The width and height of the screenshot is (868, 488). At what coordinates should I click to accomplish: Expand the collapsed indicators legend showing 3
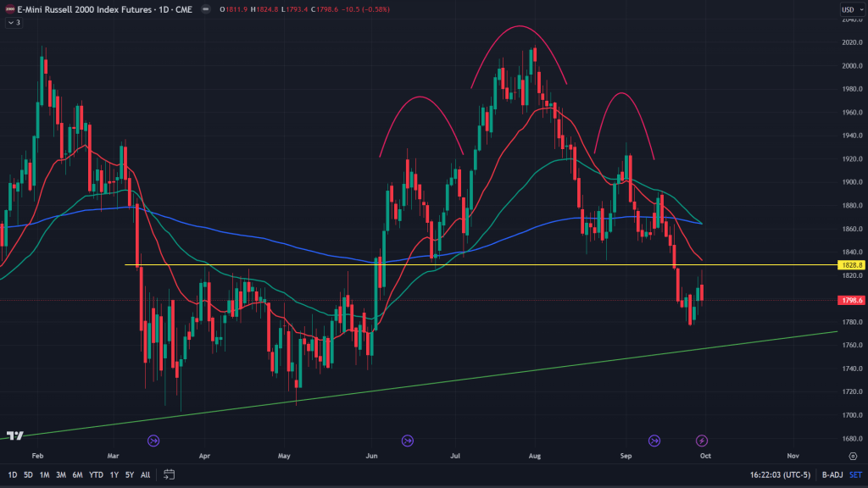click(13, 23)
